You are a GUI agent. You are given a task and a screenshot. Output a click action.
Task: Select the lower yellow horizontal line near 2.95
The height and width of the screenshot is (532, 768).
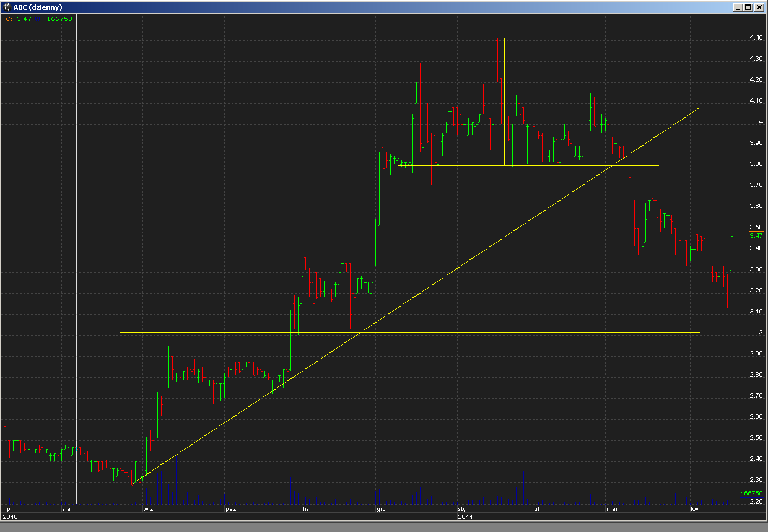click(390, 346)
